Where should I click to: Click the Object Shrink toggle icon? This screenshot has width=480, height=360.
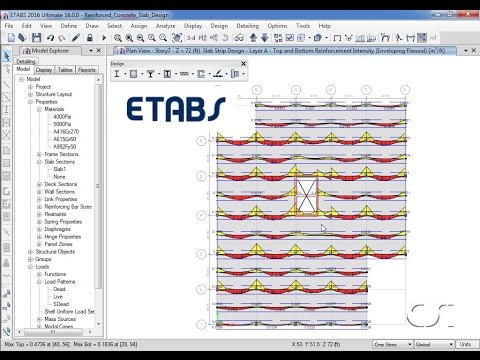click(278, 38)
